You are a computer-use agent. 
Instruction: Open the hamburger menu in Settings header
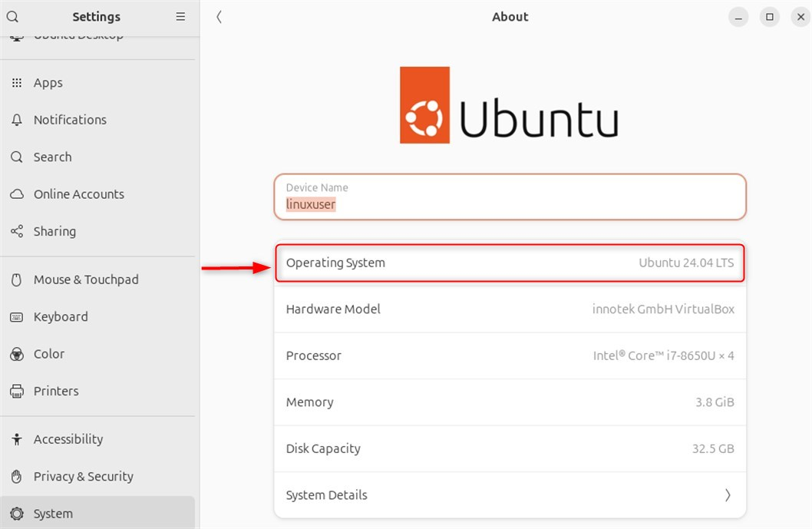point(180,16)
